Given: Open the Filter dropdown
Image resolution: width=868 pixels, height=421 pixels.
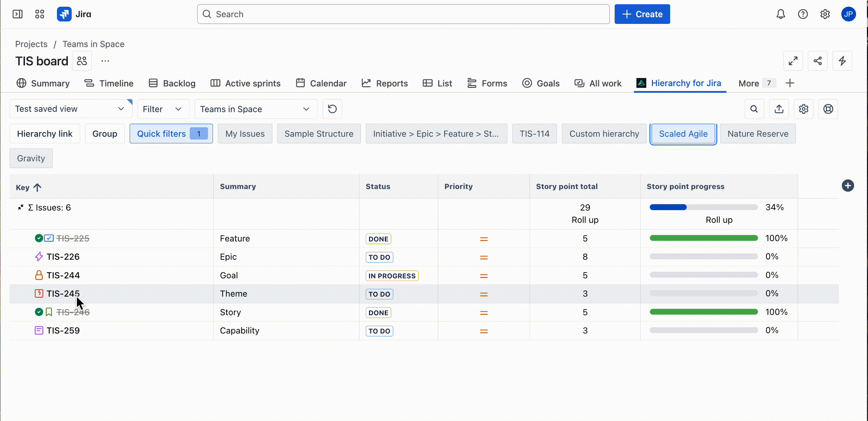Looking at the screenshot, I should coord(163,109).
